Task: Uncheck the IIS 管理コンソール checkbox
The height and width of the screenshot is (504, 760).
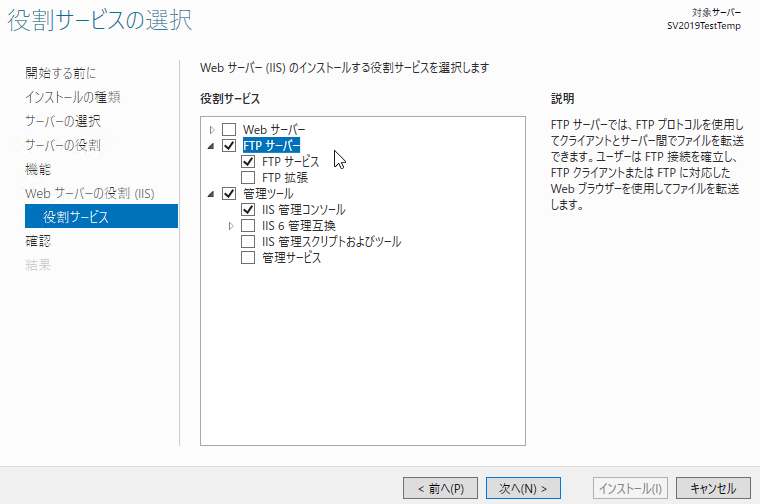Action: (x=248, y=209)
